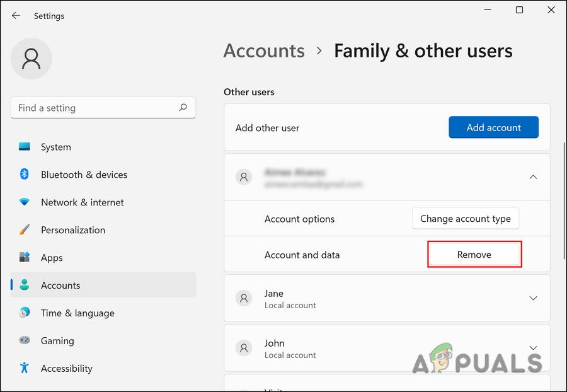Click the Accounts breadcrumb link
This screenshot has height=392, width=567.
[264, 51]
